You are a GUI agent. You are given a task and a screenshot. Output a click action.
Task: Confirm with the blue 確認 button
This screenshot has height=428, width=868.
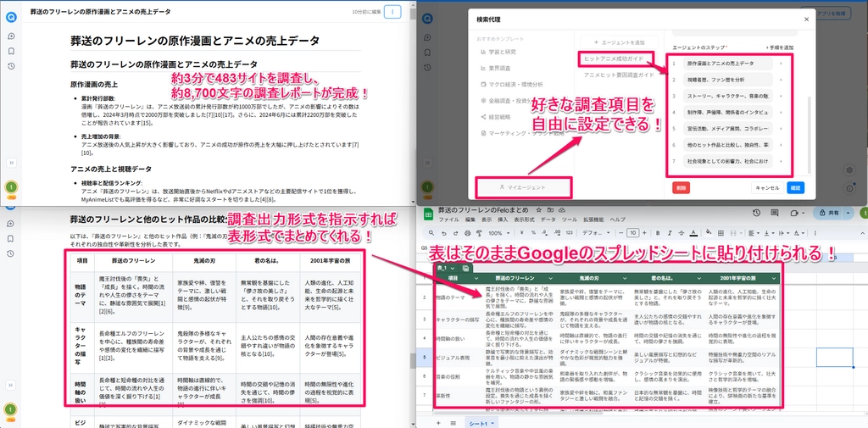(x=795, y=187)
